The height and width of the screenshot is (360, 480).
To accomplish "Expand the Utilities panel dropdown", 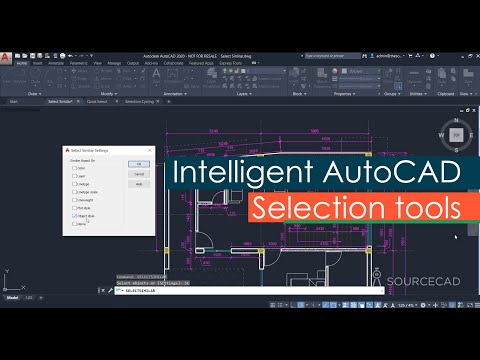I will 418,94.
